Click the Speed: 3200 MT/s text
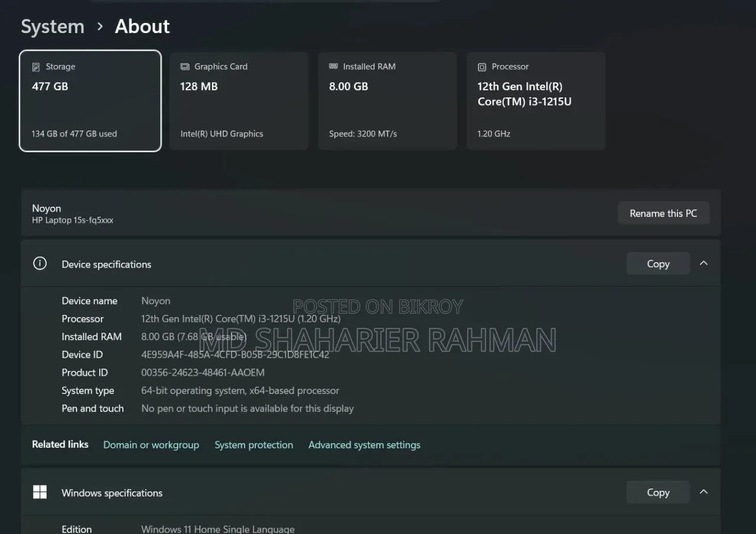Image resolution: width=756 pixels, height=534 pixels. pos(363,133)
